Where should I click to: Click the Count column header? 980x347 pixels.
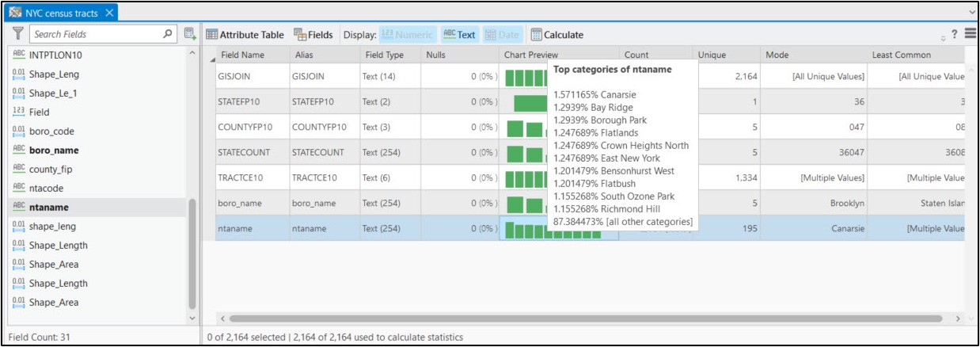654,55
